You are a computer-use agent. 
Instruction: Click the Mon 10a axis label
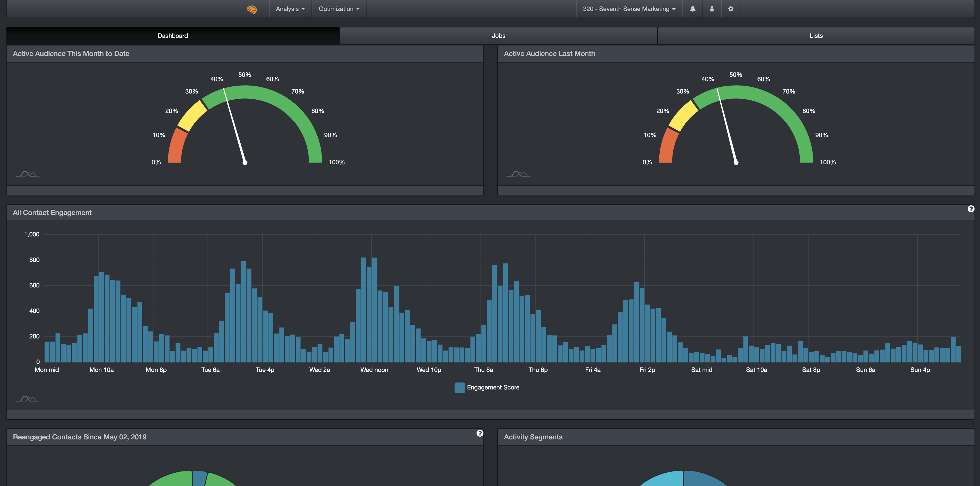point(102,370)
